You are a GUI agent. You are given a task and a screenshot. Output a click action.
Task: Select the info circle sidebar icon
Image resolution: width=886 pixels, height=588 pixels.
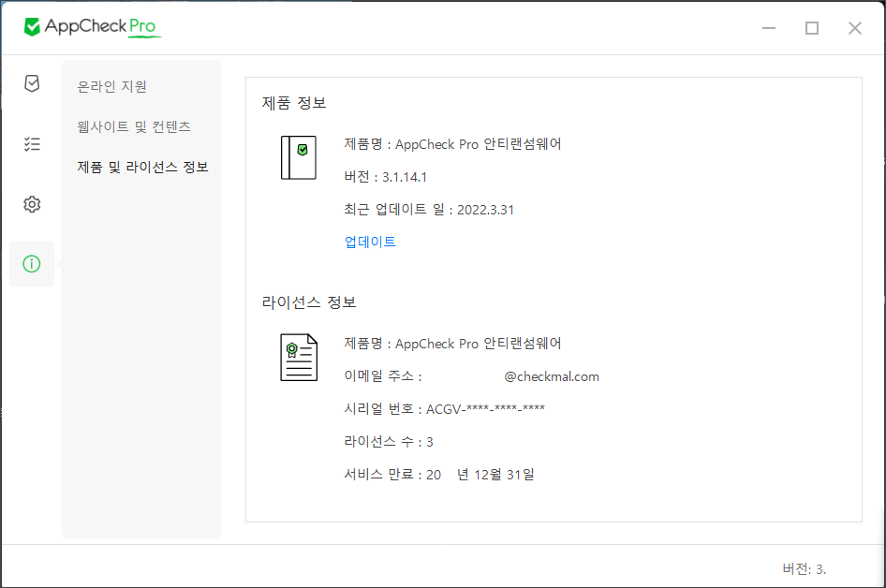pos(32,264)
